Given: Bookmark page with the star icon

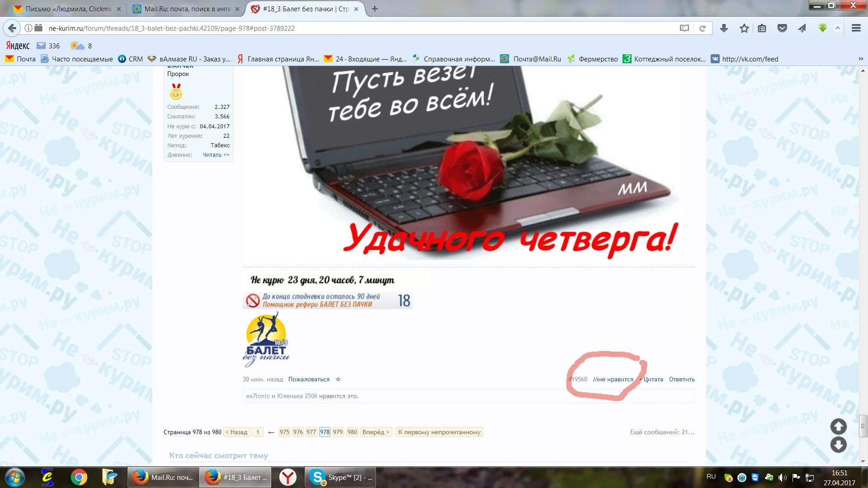Looking at the screenshot, I should (744, 28).
